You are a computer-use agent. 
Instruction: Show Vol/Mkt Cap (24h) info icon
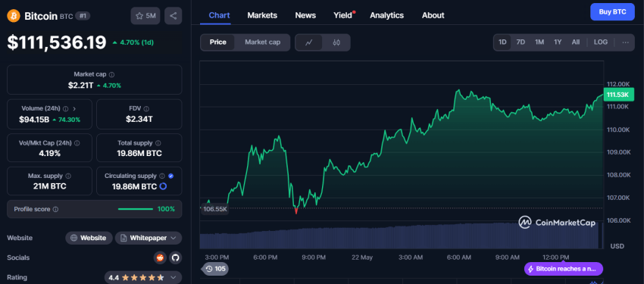point(77,143)
